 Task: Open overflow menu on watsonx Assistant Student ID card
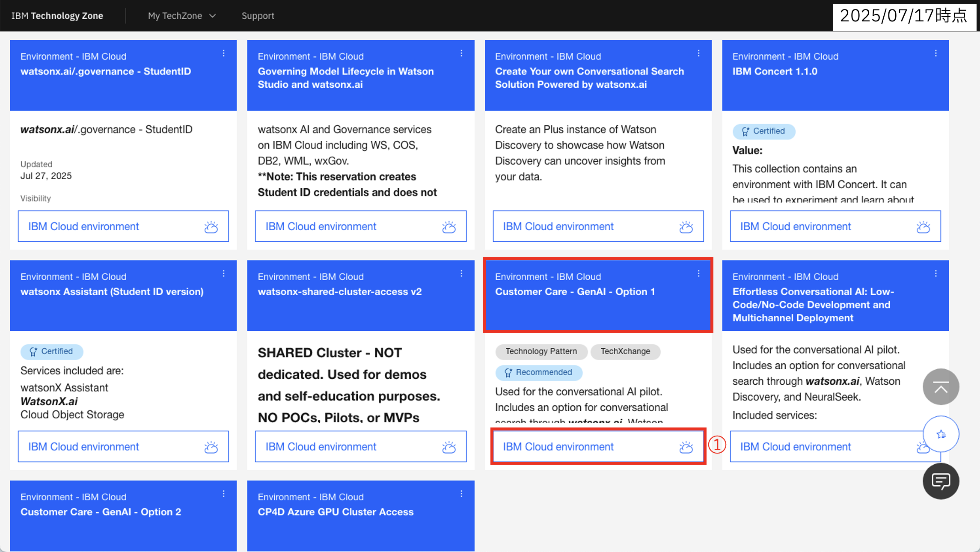tap(223, 273)
